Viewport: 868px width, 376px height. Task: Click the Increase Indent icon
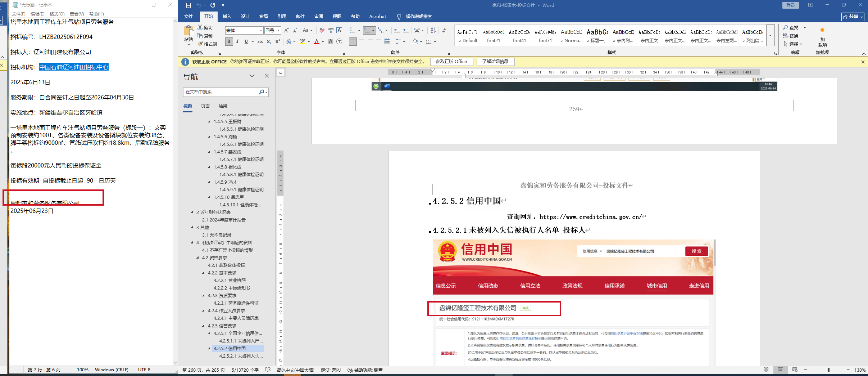point(406,31)
